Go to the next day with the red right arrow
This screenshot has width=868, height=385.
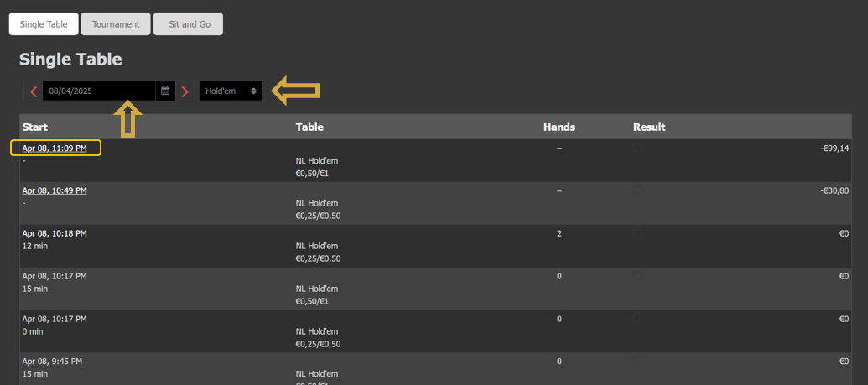[x=185, y=91]
